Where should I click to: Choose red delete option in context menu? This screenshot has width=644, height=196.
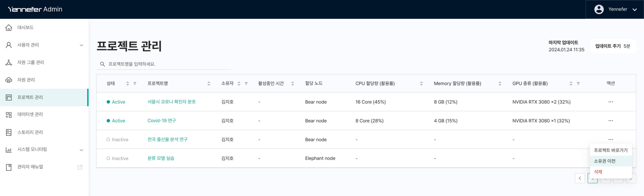pos(598,172)
